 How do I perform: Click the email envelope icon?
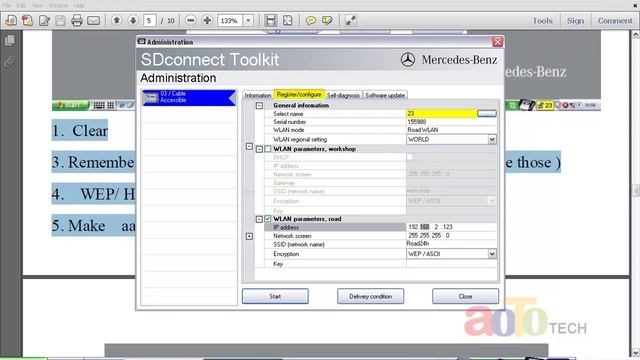93,20
